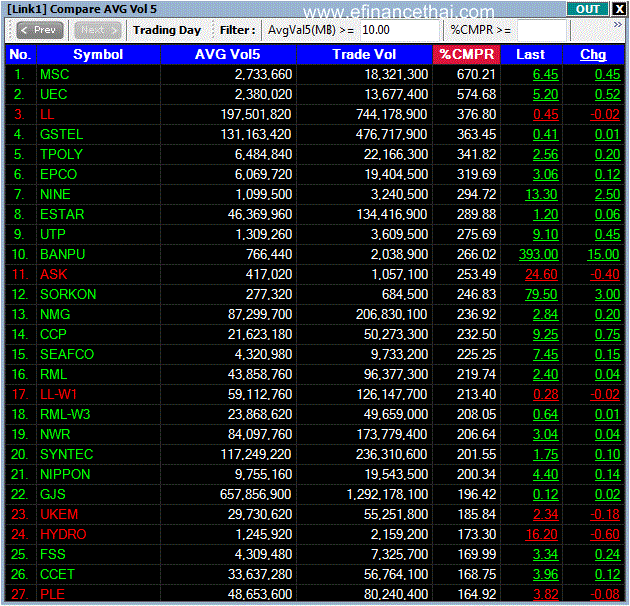Select the HYDRO symbol
Screen dimensions: 630x606
pos(63,534)
